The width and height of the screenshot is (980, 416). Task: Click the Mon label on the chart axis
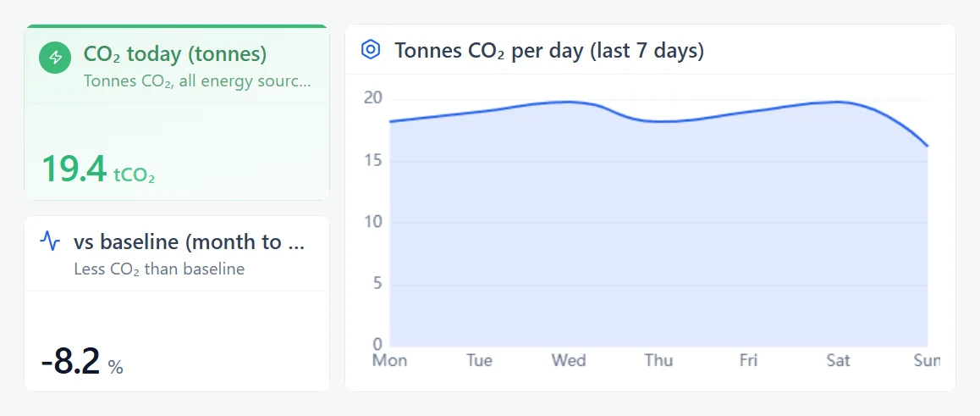389,360
